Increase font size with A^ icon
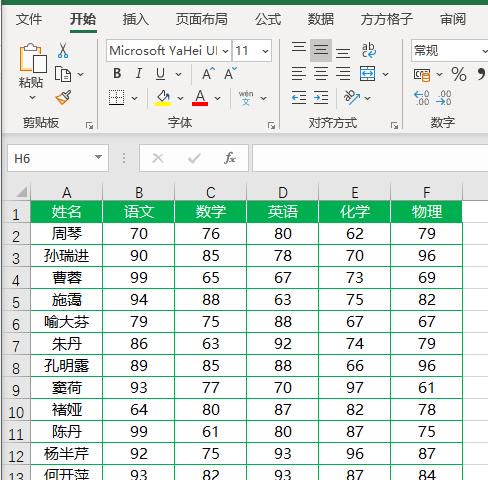 (208, 74)
